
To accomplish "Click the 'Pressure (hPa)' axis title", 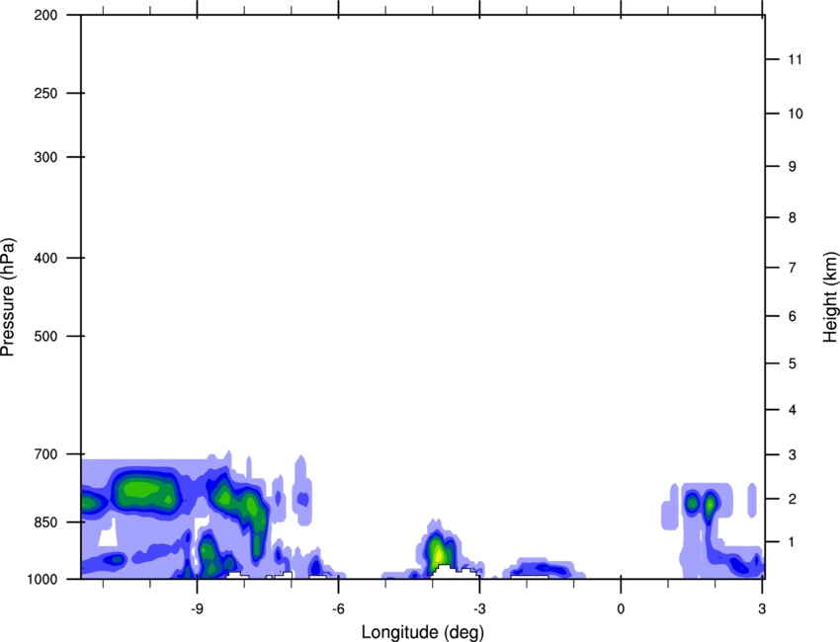I will click(8, 297).
